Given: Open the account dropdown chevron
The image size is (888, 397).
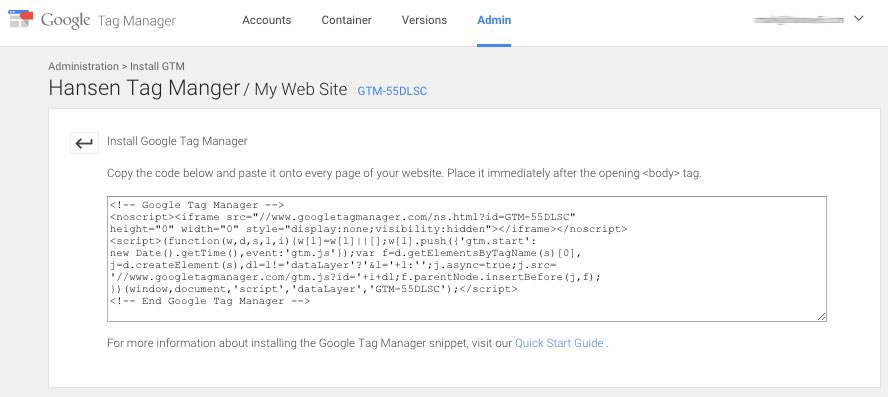Looking at the screenshot, I should (859, 19).
